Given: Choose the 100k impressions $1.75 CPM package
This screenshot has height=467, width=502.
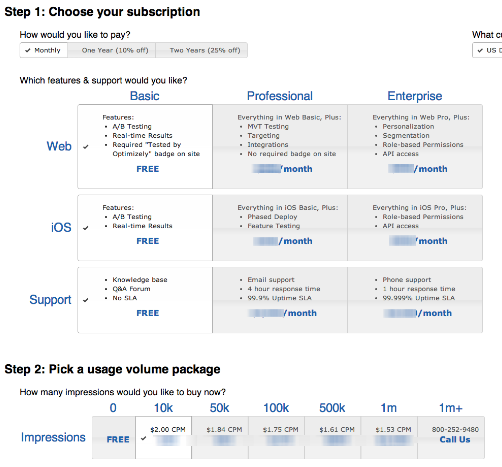Looking at the screenshot, I should pyautogui.click(x=276, y=438).
